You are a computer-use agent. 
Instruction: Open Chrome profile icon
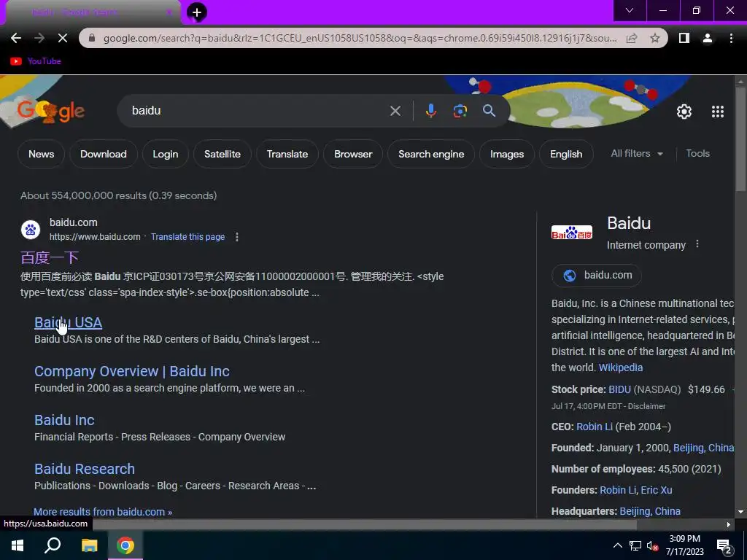(x=708, y=38)
